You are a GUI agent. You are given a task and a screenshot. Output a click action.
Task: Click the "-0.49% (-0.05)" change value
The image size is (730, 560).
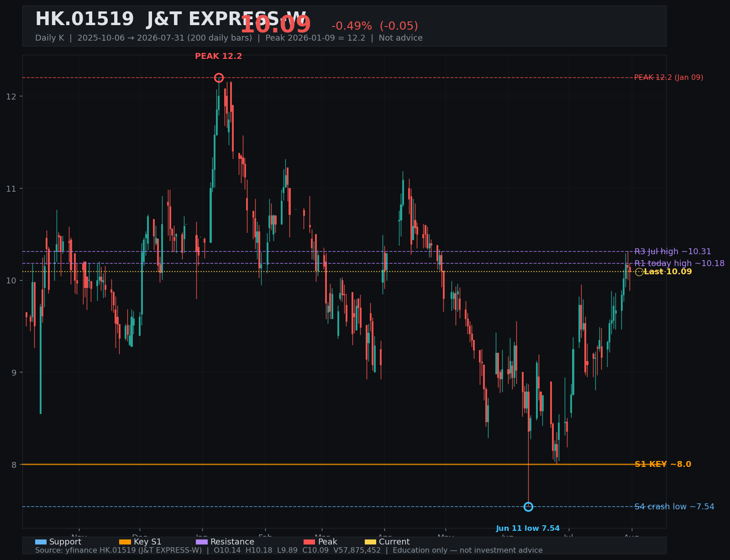click(x=375, y=26)
